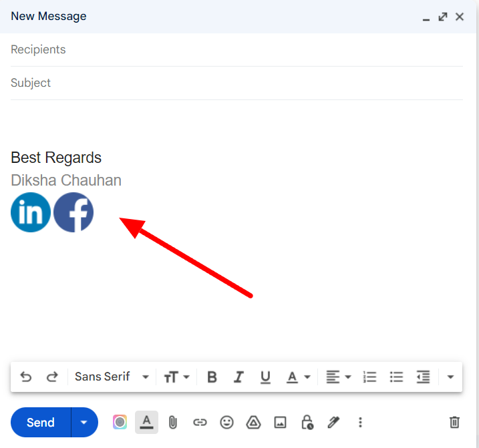
Task: Insert a bulleted list
Action: click(396, 377)
